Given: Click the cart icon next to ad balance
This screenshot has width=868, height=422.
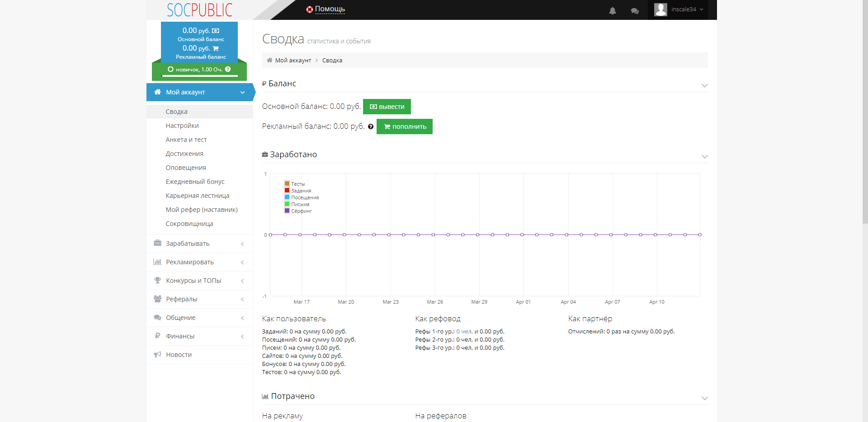Looking at the screenshot, I should pos(216,48).
